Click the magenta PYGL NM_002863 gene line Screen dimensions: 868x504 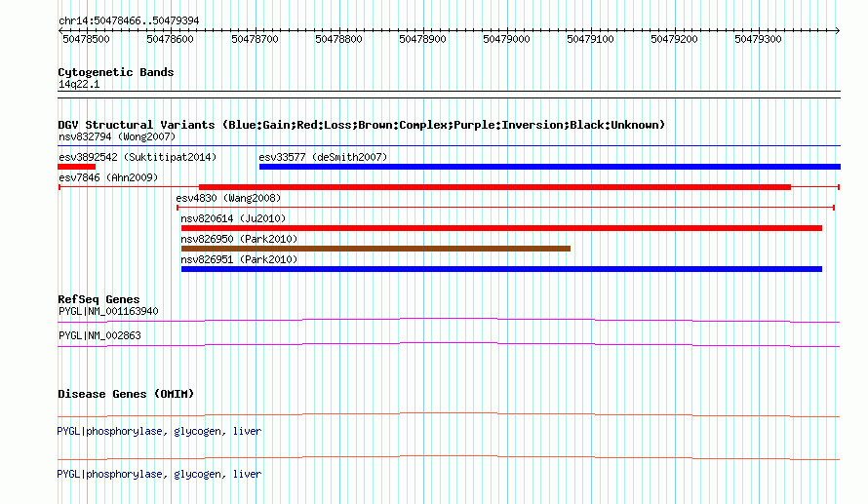pos(449,344)
